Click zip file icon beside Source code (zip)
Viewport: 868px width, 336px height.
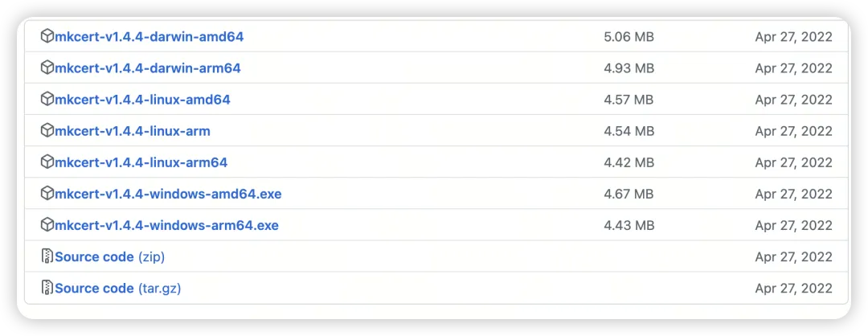coord(47,256)
